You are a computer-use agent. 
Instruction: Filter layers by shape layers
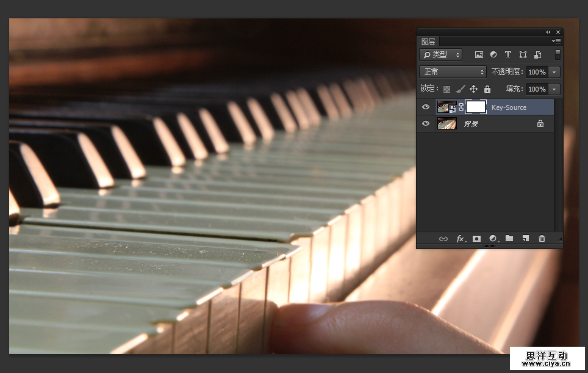click(x=523, y=54)
